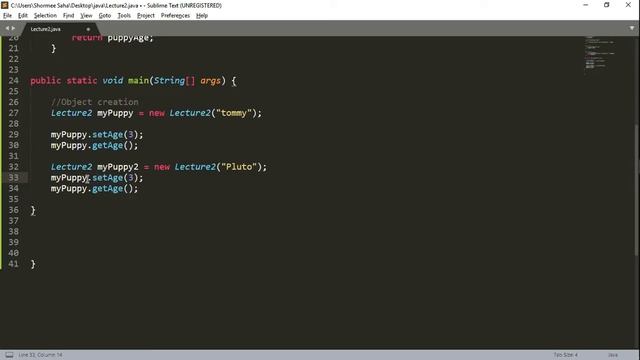
Task: Click the new keyword on line 27
Action: [157, 113]
